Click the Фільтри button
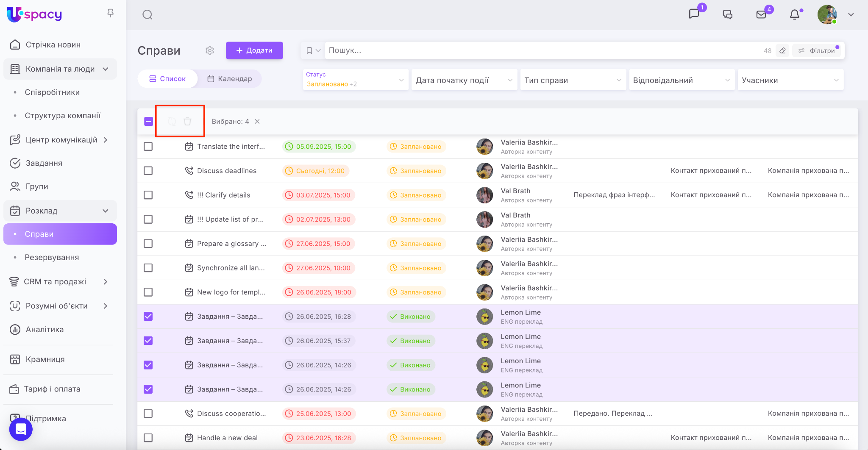 [818, 50]
